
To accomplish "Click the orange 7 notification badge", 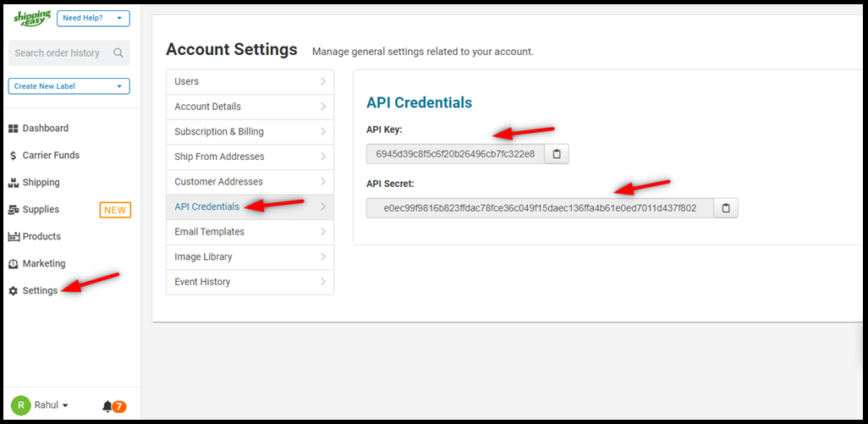I will (x=119, y=407).
